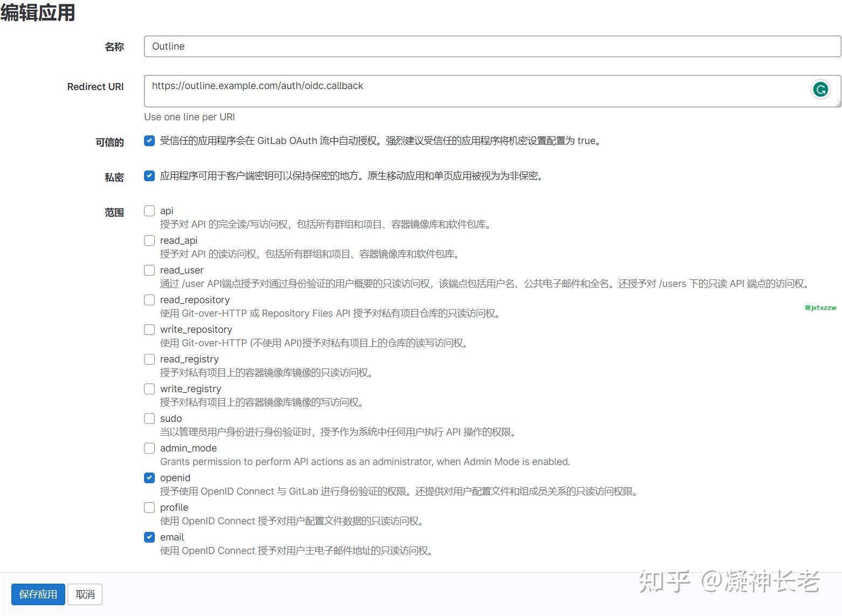
Task: Enable the read_registry scope checkbox
Action: pos(149,359)
